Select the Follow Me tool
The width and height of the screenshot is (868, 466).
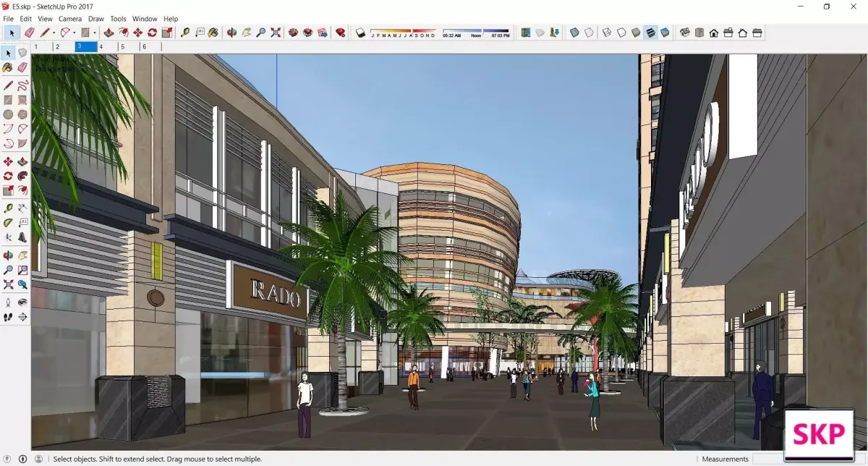click(x=22, y=176)
